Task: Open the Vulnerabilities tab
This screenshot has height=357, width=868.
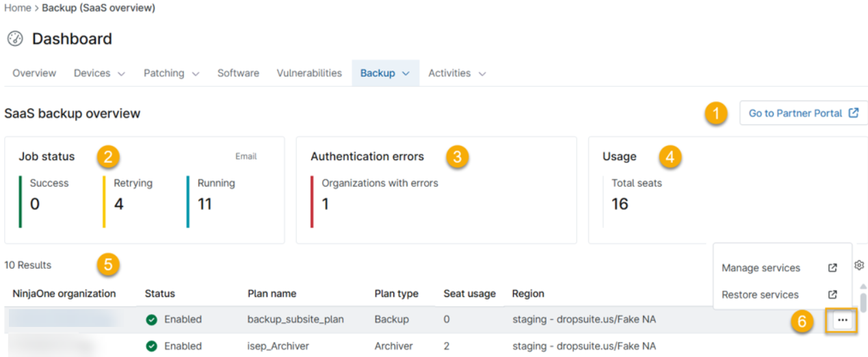Action: tap(309, 73)
